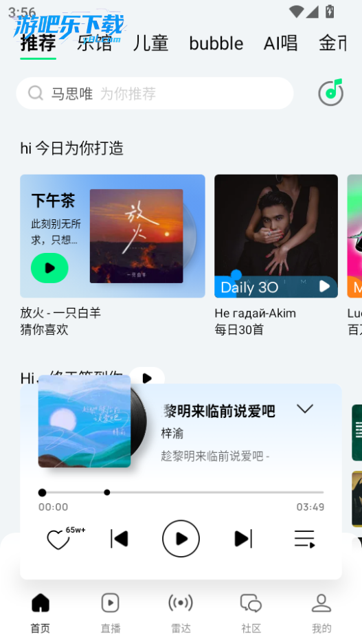Open the 放火 album cover thumbnail
This screenshot has height=644, width=362.
(x=136, y=236)
